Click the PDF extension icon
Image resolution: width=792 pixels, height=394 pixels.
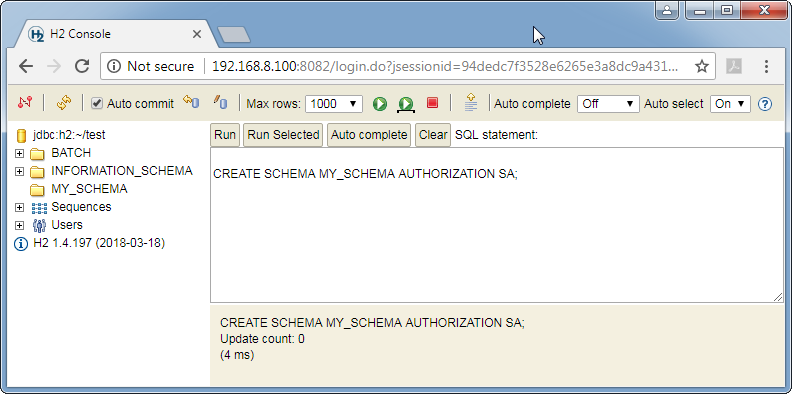tap(734, 66)
